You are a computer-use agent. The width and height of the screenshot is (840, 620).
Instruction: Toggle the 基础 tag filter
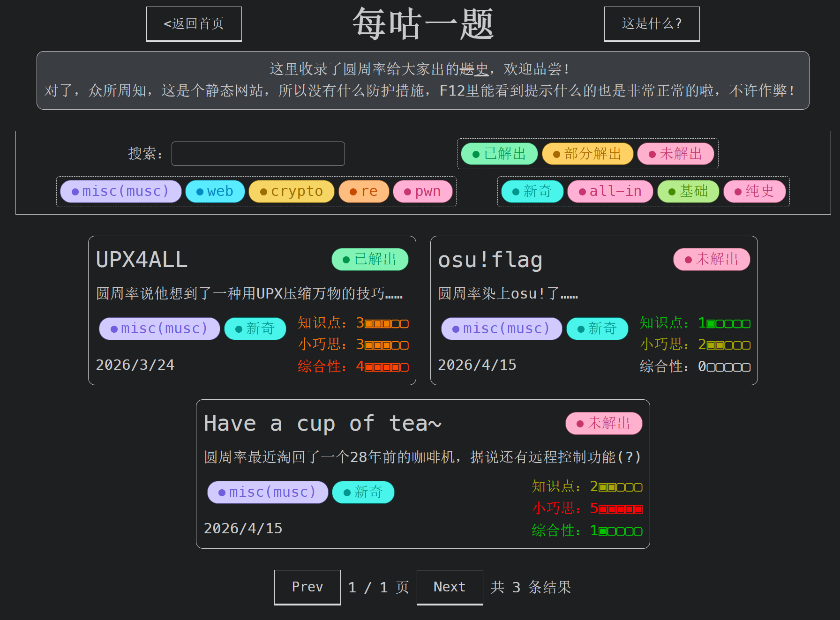(x=688, y=192)
